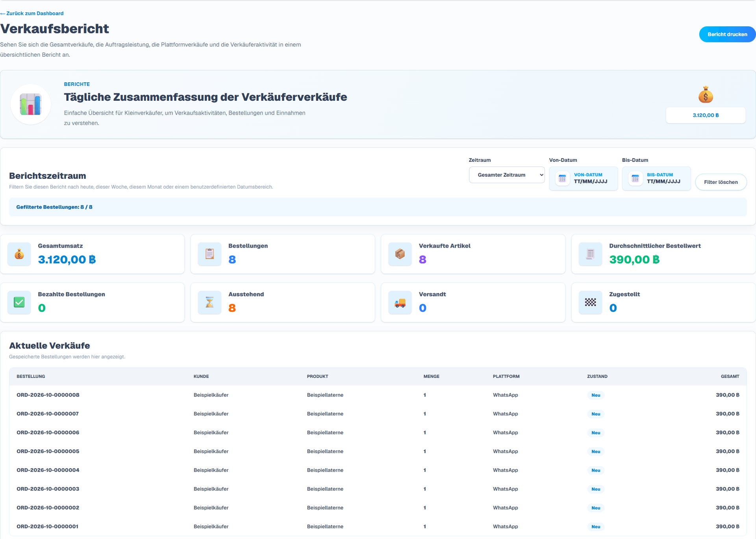
Task: Select order ORD-2026-10-0000001
Action: click(48, 526)
